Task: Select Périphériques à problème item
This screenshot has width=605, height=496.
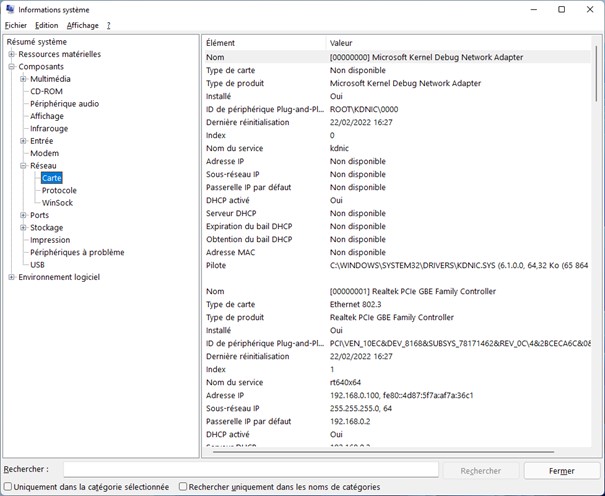Action: 77,253
